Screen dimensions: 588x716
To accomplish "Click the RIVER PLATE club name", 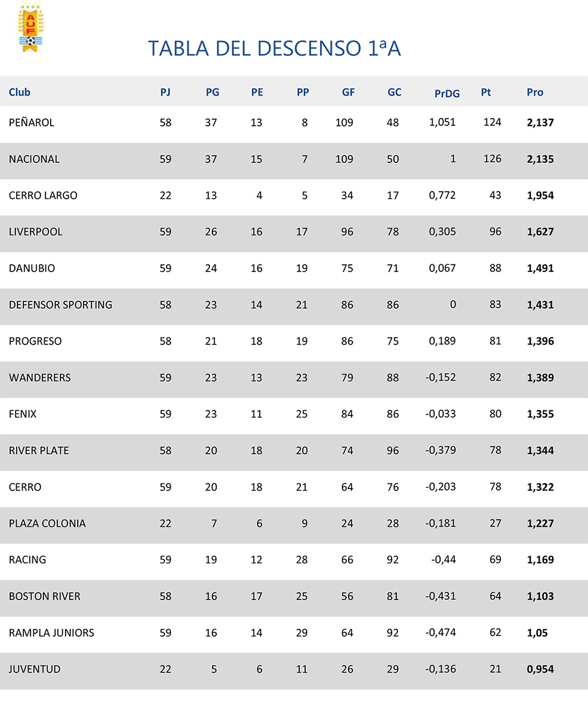I will [39, 450].
